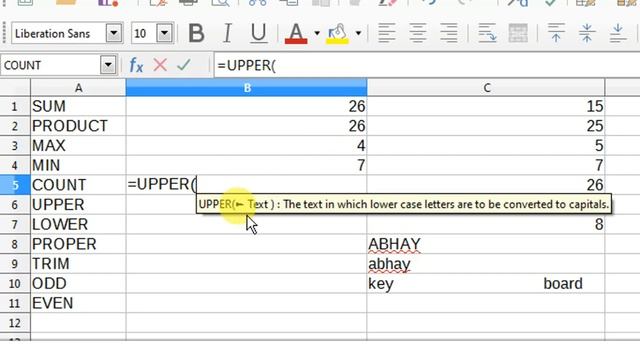This screenshot has height=360, width=640.
Task: Click cell containing SUM
Action: 78,107
